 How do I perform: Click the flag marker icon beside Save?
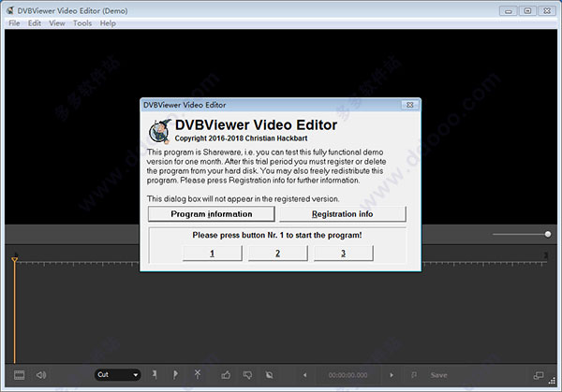(414, 375)
